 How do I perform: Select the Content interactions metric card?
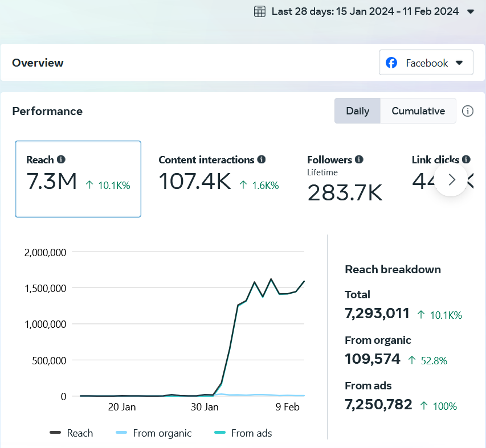[218, 179]
